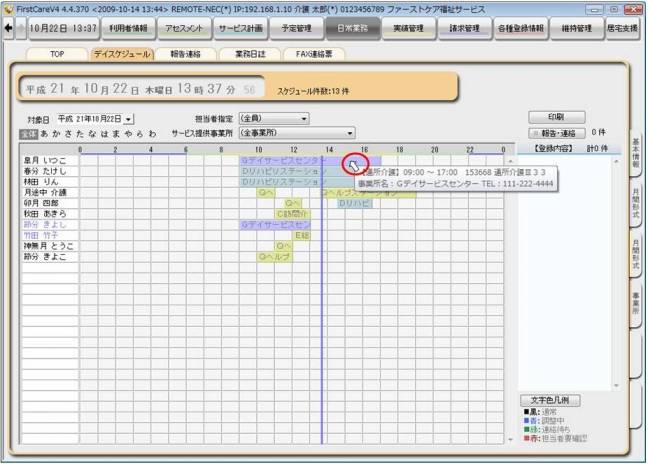Filter names by あ kana
648x464 pixels.
point(44,133)
